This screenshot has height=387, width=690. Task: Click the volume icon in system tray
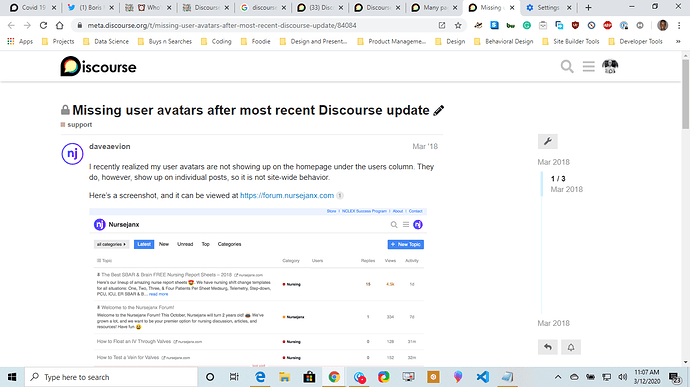point(623,377)
